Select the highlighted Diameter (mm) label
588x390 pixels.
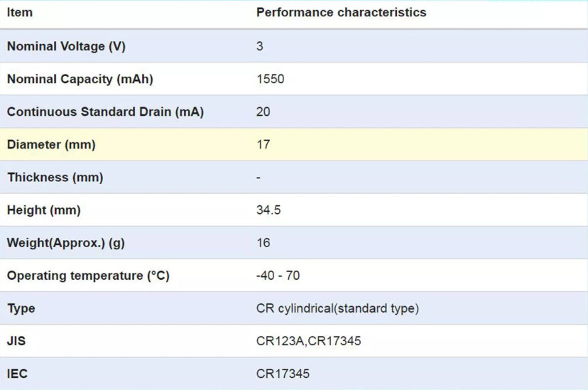point(51,144)
